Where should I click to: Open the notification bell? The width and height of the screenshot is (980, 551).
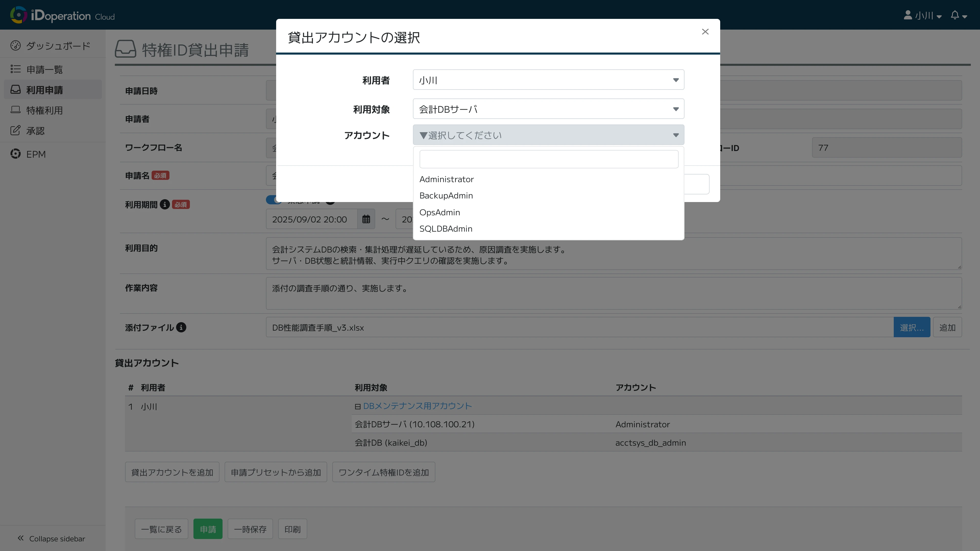coord(955,15)
